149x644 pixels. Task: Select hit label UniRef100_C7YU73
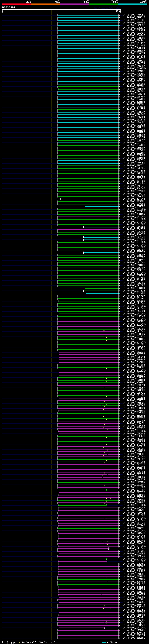point(134,474)
